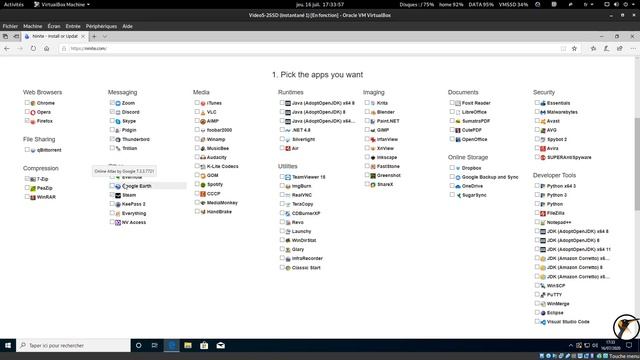Click the Classic Start label
This screenshot has width=640, height=360.
coord(306,268)
